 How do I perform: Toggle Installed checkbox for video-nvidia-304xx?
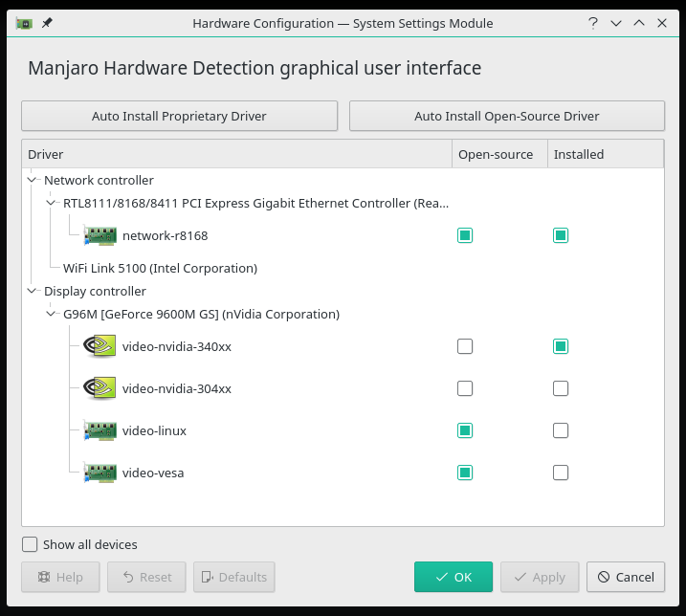[x=561, y=388]
